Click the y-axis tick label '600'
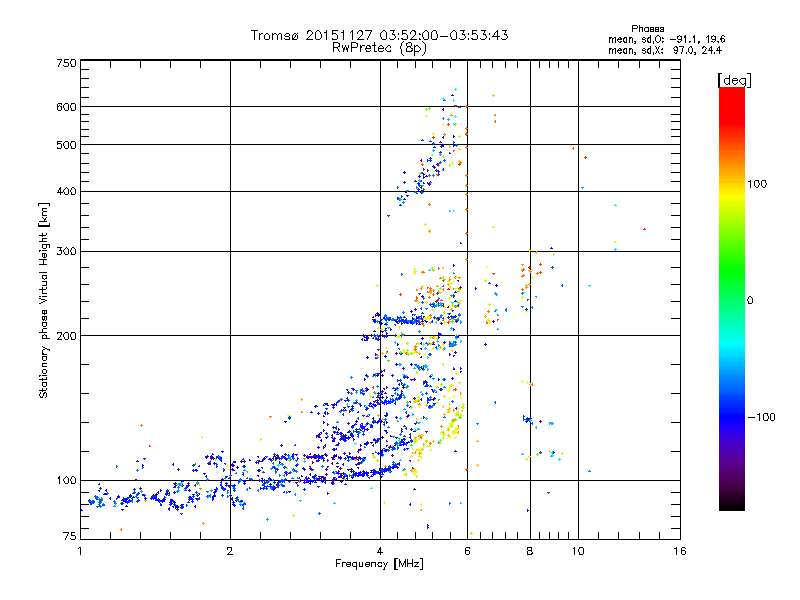Image resolution: width=800 pixels, height=600 pixels. (66, 107)
